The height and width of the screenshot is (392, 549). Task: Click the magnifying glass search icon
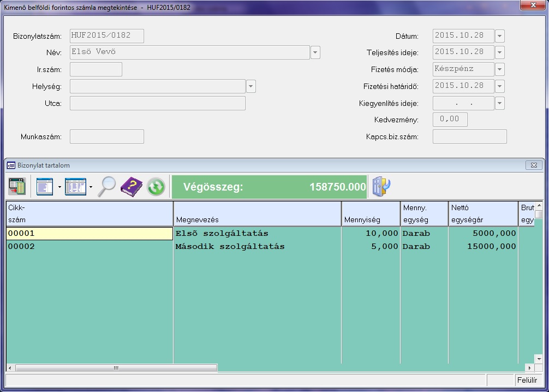[x=106, y=187]
